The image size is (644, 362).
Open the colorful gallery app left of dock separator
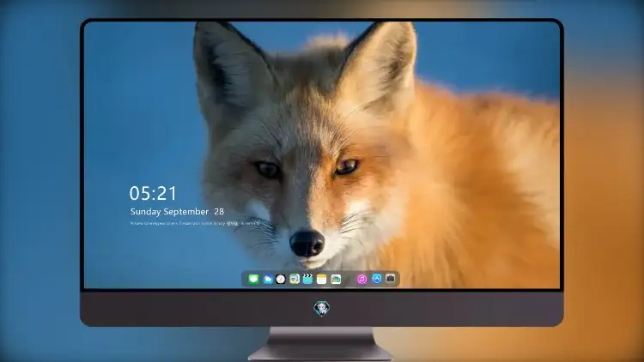pos(336,280)
